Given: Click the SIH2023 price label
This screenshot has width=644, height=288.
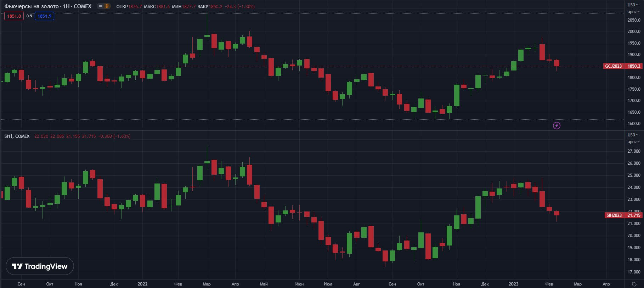Looking at the screenshot, I should click(x=614, y=215).
